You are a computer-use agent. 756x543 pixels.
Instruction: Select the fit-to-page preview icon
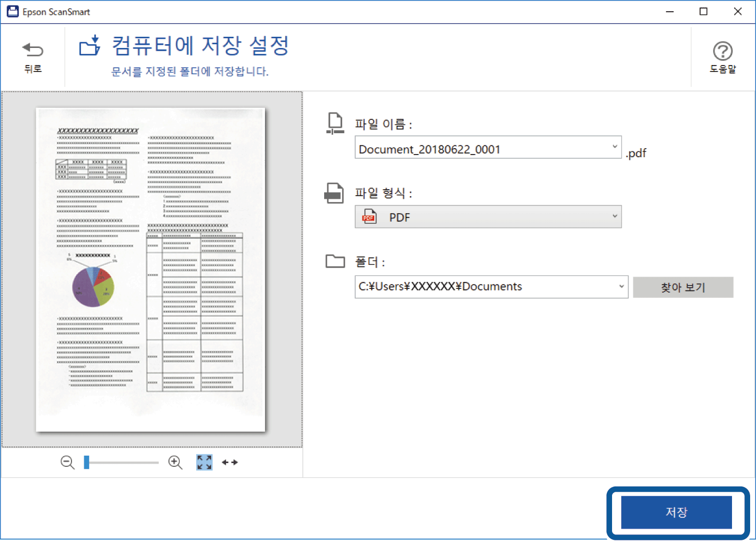(204, 463)
